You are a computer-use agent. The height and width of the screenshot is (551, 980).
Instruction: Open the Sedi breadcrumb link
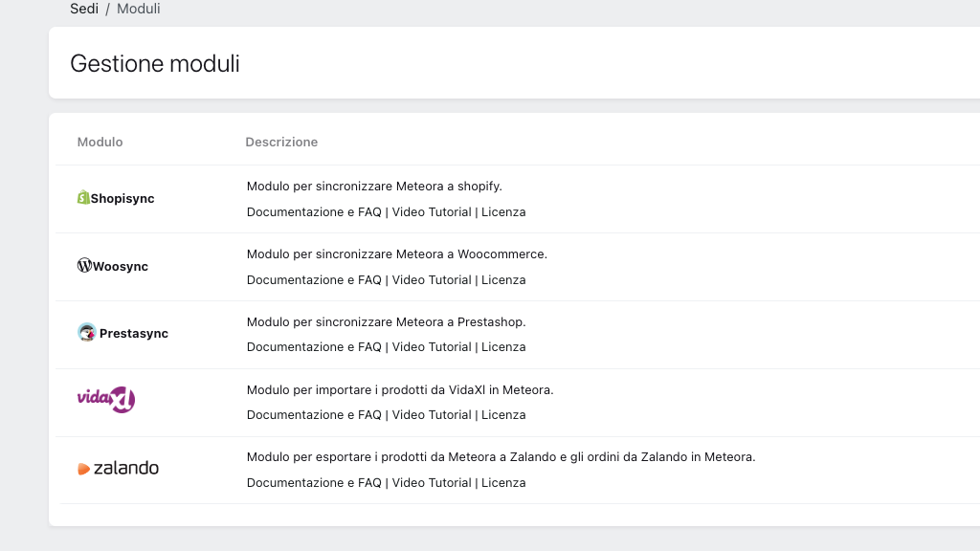[x=84, y=9]
